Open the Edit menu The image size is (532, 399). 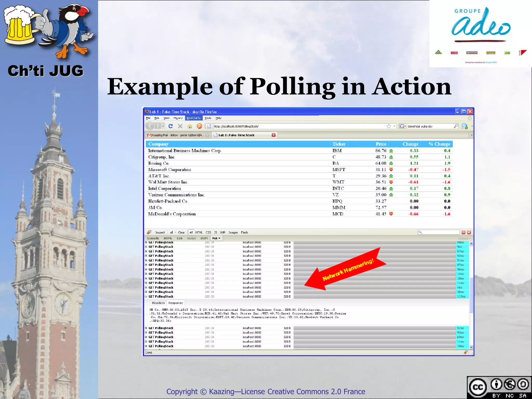157,118
